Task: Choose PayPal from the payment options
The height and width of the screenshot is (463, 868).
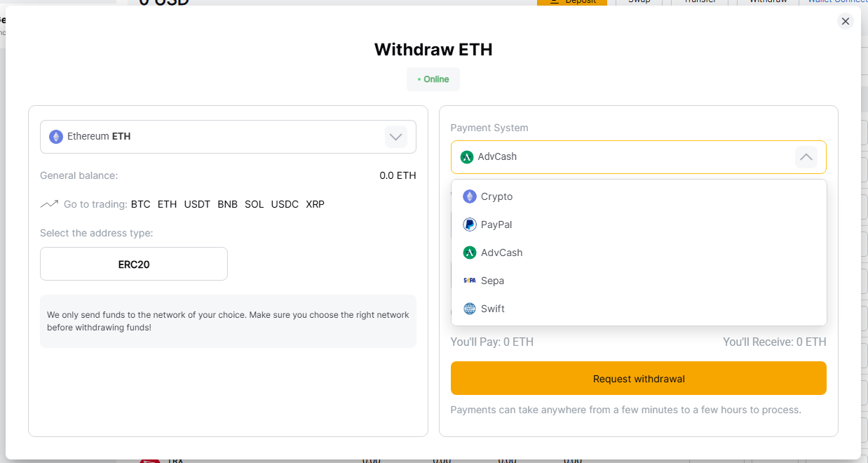Action: coord(639,224)
